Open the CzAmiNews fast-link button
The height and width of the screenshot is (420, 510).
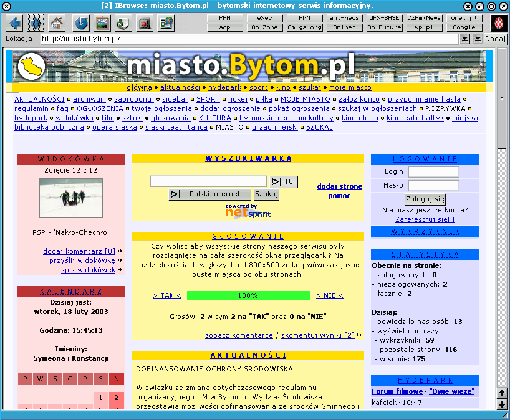click(x=424, y=18)
